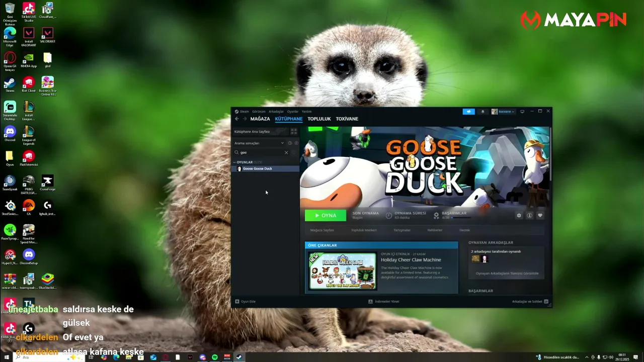Open the VALORANT desktop shortcut
The height and width of the screenshot is (362, 644).
click(47, 35)
